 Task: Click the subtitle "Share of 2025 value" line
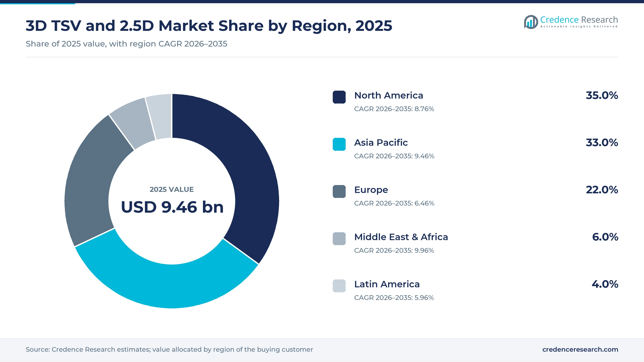coord(126,44)
